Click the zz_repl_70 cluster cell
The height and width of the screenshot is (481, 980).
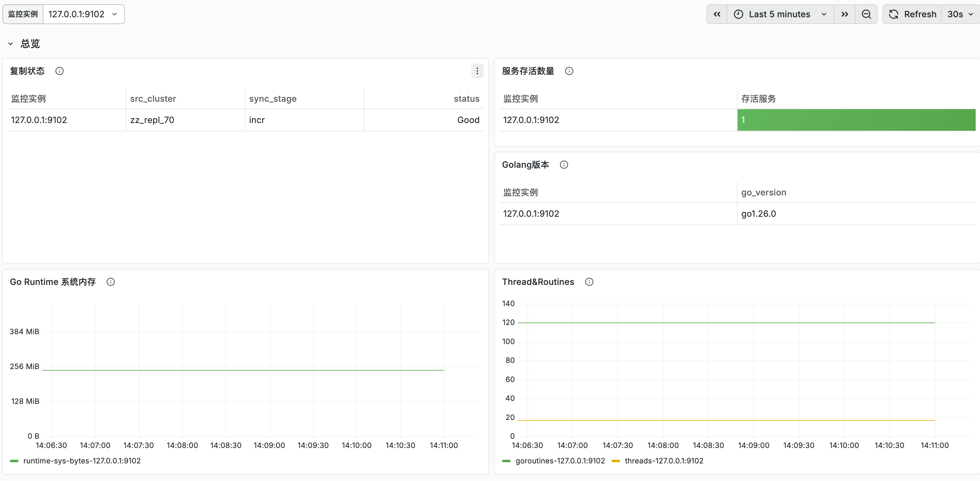(185, 120)
